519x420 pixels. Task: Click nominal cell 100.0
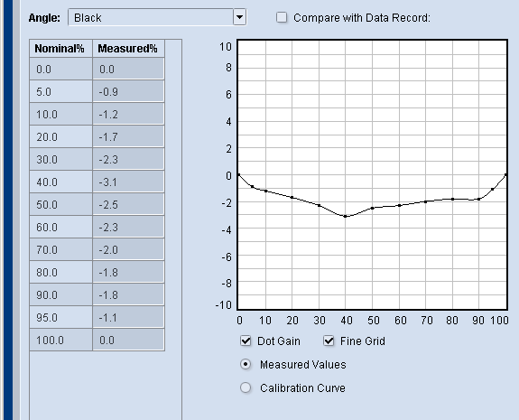click(60, 340)
